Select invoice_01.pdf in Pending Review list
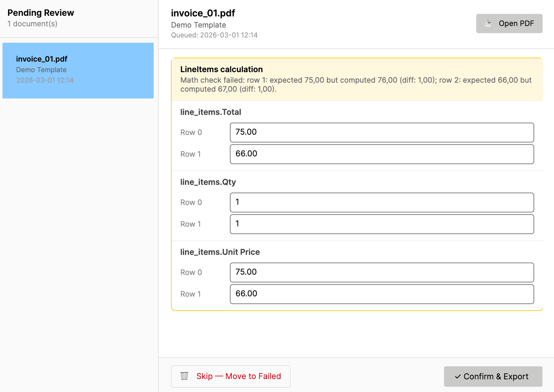554x392 pixels. pyautogui.click(x=77, y=70)
